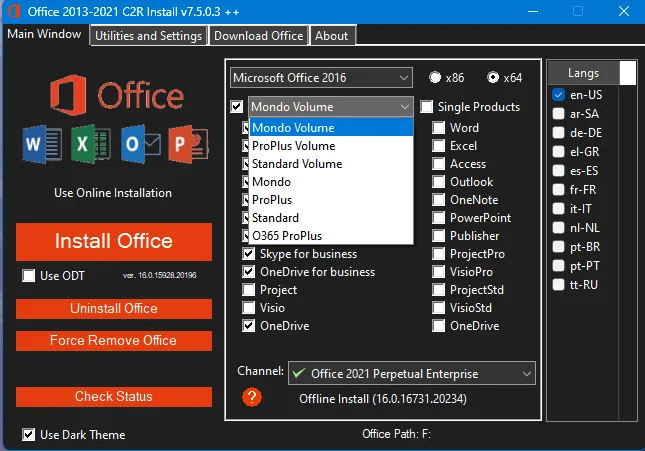This screenshot has width=645, height=451.
Task: Click the Office logo icon in title bar
Action: (x=14, y=11)
